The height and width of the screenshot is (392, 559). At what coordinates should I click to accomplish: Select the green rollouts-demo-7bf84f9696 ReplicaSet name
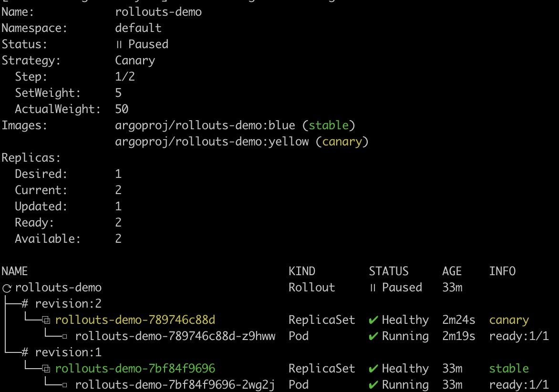[x=135, y=368]
